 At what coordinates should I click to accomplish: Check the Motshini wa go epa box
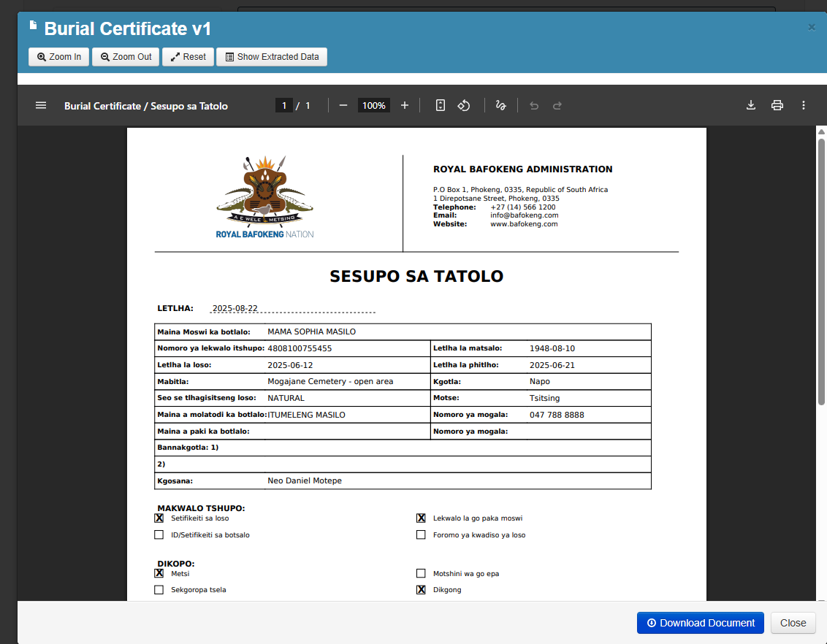[x=421, y=574]
